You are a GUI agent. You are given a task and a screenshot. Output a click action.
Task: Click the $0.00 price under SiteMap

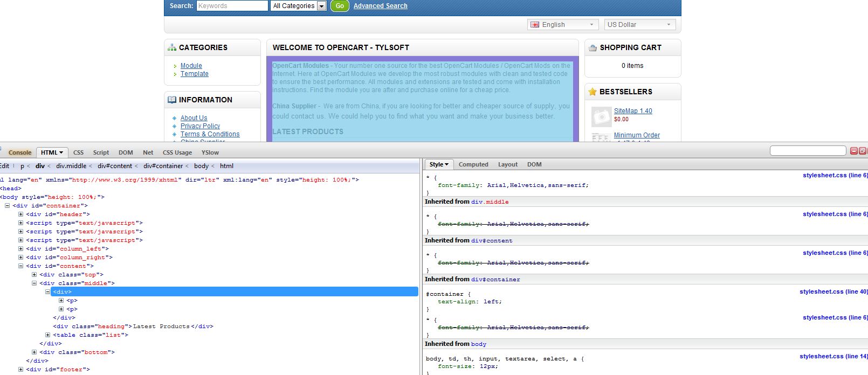[621, 120]
